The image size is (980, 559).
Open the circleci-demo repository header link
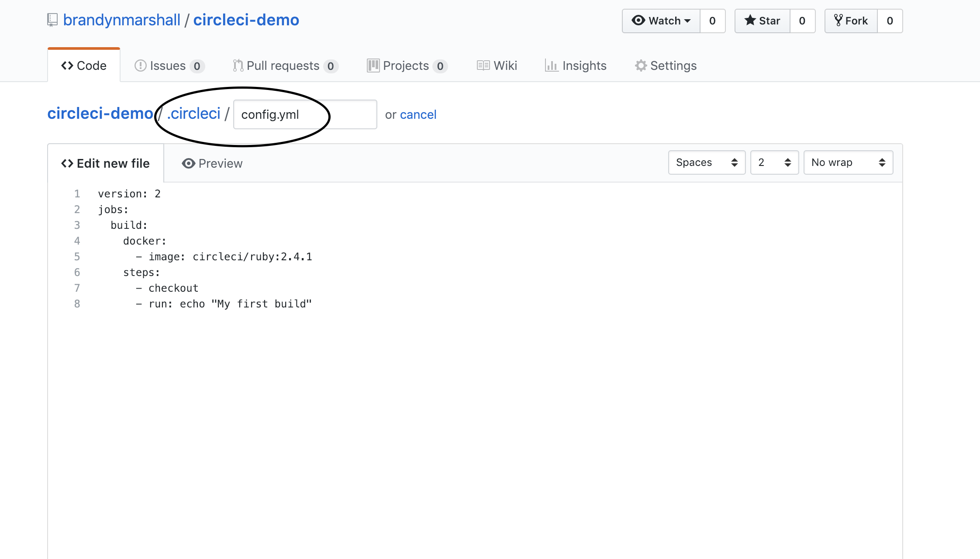tap(246, 20)
